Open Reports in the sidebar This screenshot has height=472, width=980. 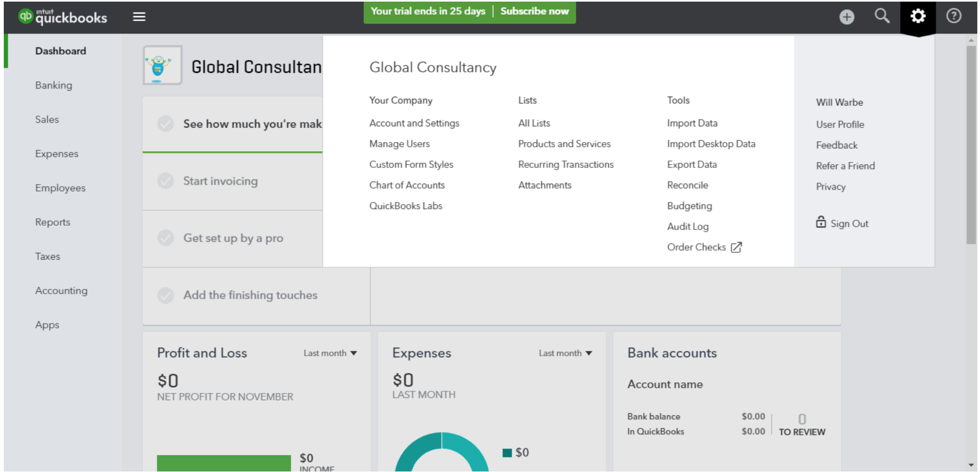coord(52,222)
